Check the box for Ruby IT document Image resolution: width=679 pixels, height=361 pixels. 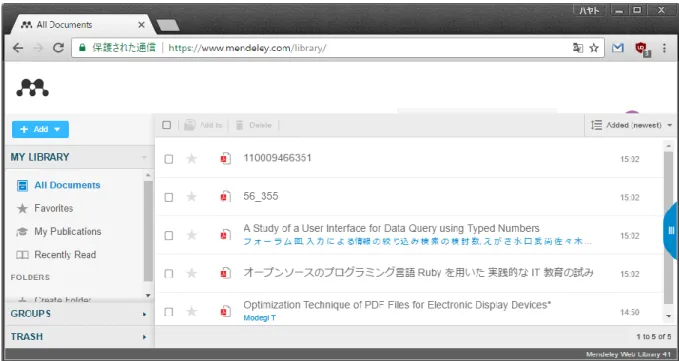tap(169, 274)
